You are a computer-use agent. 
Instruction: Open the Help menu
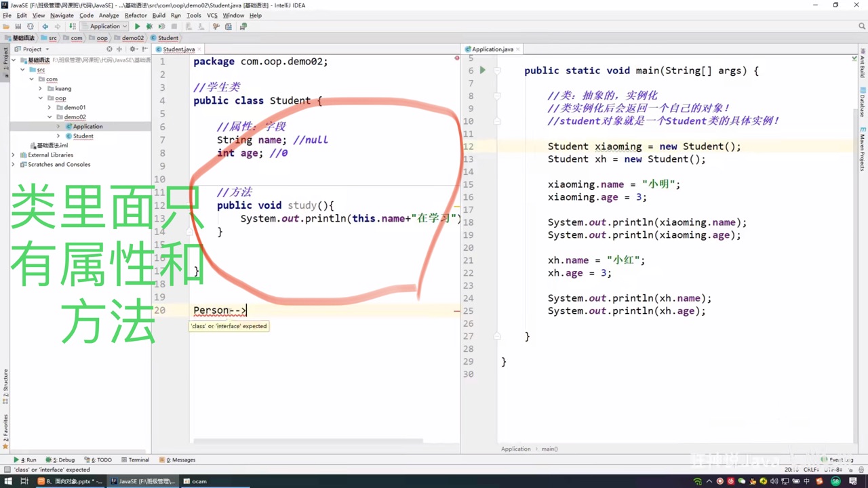256,15
